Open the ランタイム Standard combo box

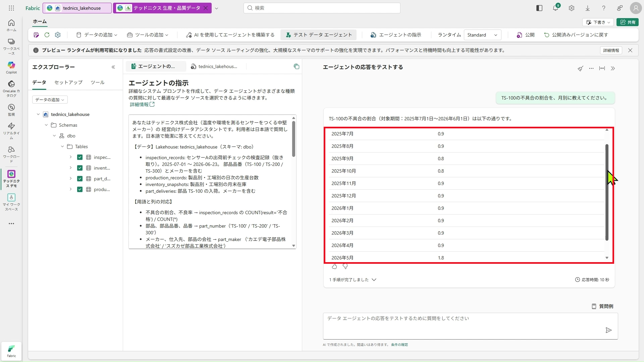pos(482,35)
